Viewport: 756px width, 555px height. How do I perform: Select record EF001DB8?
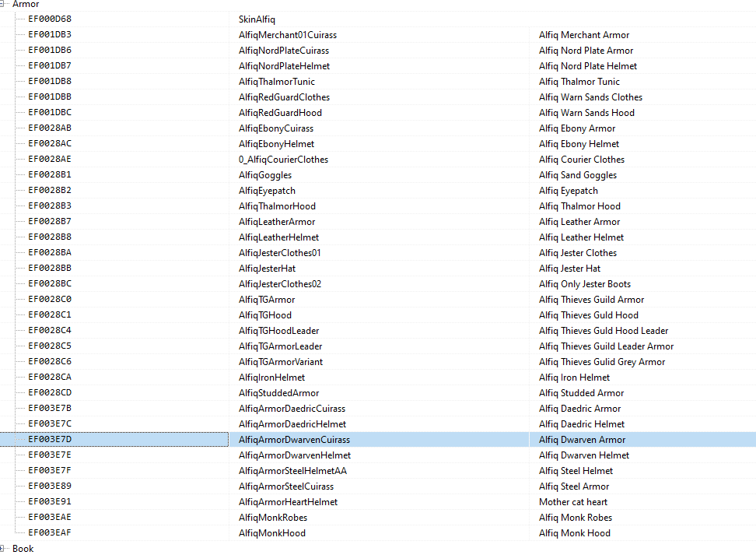tap(50, 81)
